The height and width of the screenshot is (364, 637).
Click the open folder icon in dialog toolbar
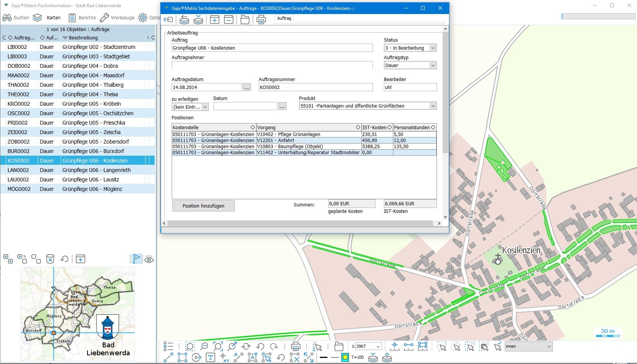pyautogui.click(x=245, y=20)
